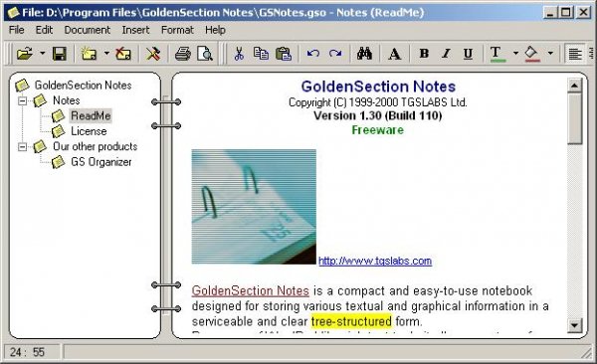Open Print Preview with the magnifier page icon
Viewport: 597px width, 364px height.
[205, 54]
